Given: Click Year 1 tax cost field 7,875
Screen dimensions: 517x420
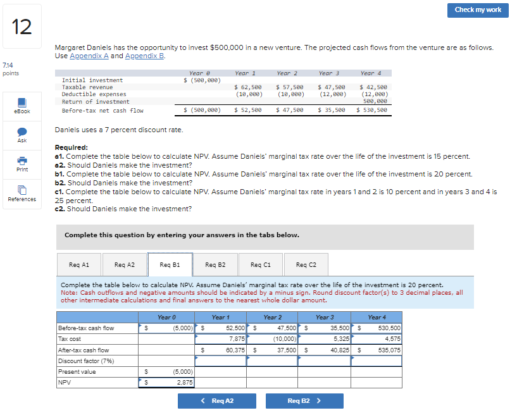Looking at the screenshot, I should pos(221,339).
